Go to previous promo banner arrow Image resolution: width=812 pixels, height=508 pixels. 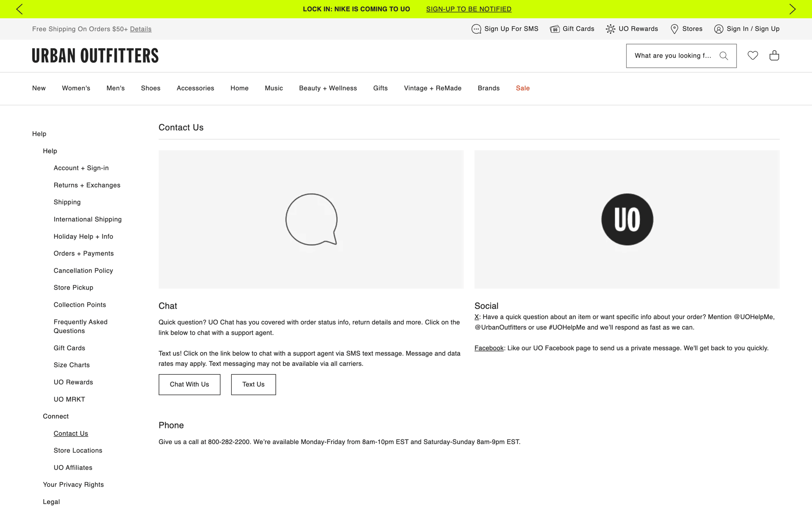pyautogui.click(x=19, y=9)
